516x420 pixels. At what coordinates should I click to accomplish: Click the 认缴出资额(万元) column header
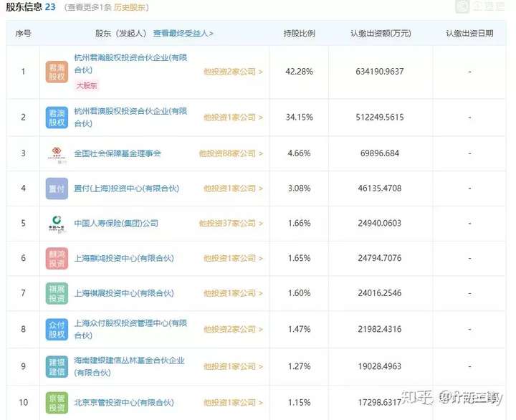pos(381,33)
